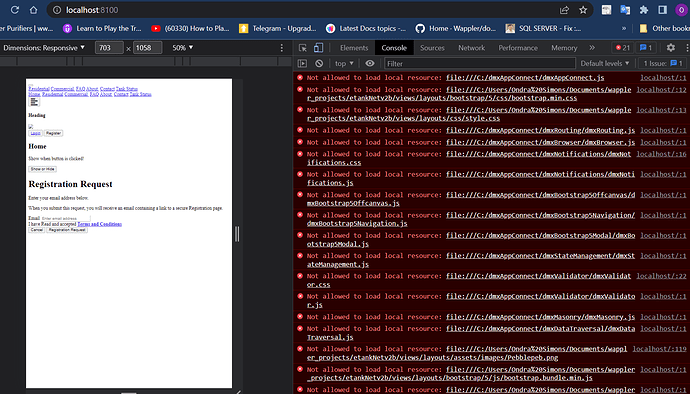Viewport: 690px width, 394px height.
Task: Clear the console with the block icon
Action: (319, 63)
